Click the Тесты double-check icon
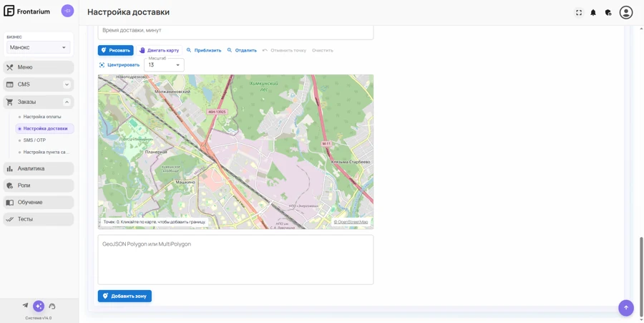This screenshot has height=323, width=644. click(x=10, y=219)
